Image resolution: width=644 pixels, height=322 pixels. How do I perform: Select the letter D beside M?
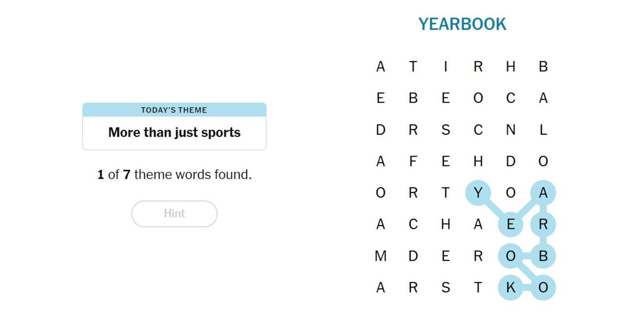413,256
